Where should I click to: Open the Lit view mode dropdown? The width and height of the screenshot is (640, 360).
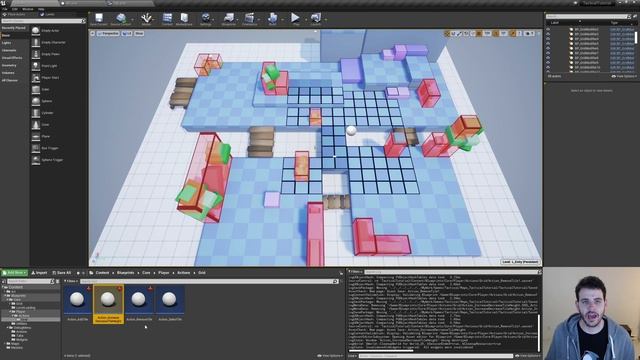(x=127, y=33)
